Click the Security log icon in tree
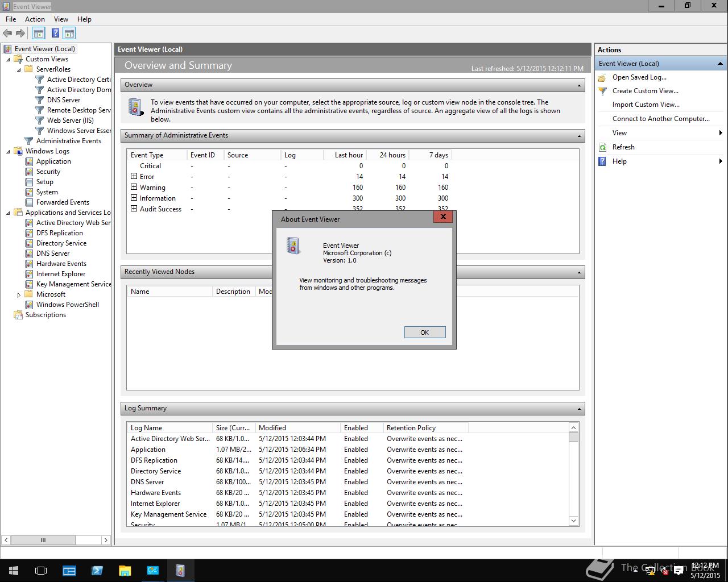Viewport: 728px width, 582px height. (29, 172)
